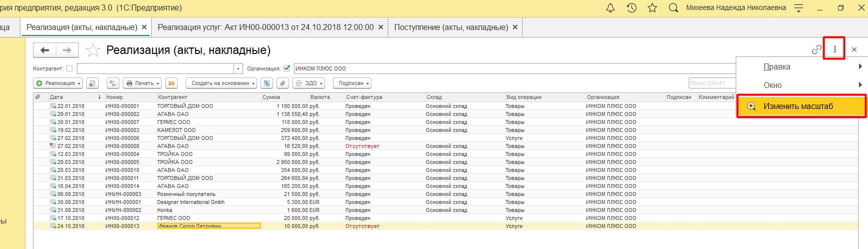Open favorites star in title bar
This screenshot has height=249, width=868.
[652, 8]
